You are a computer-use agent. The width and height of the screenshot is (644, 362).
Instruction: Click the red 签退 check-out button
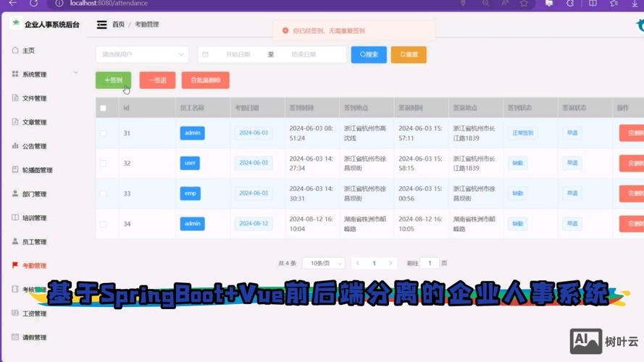[x=157, y=80]
